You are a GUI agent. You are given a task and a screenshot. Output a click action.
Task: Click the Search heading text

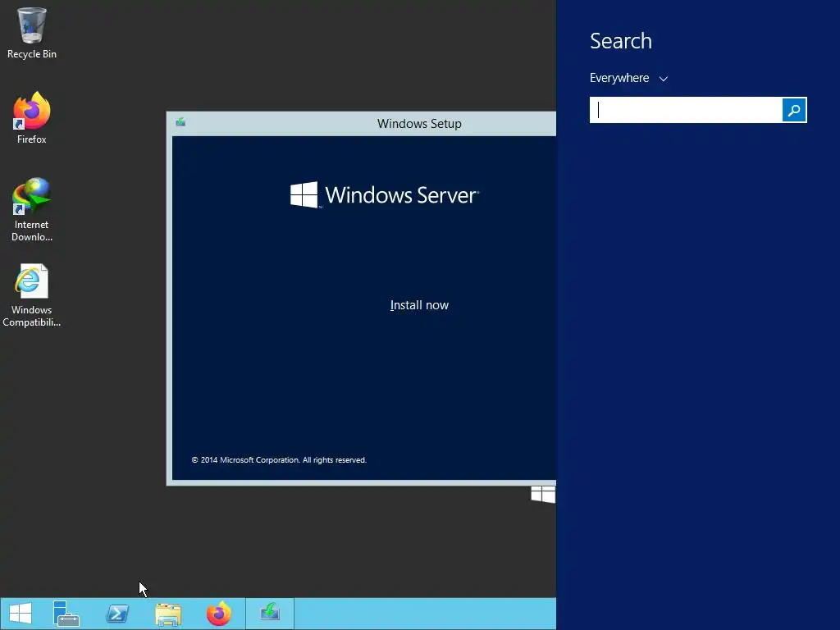pos(621,41)
